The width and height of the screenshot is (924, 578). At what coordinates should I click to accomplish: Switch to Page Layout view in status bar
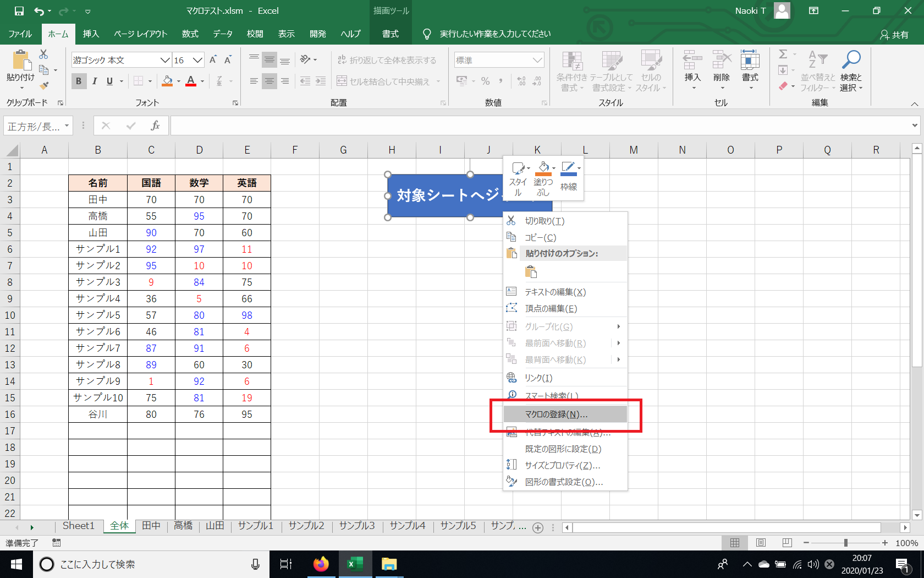[761, 543]
